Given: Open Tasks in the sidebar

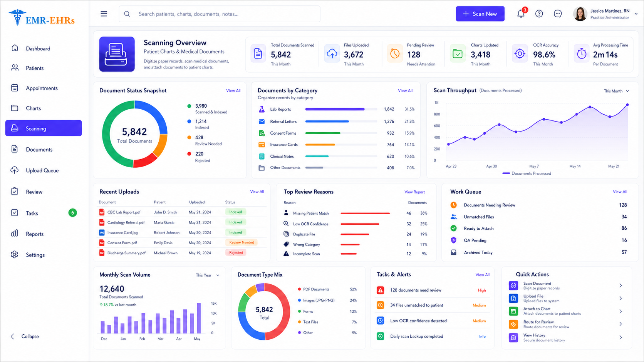Looking at the screenshot, I should (x=44, y=213).
